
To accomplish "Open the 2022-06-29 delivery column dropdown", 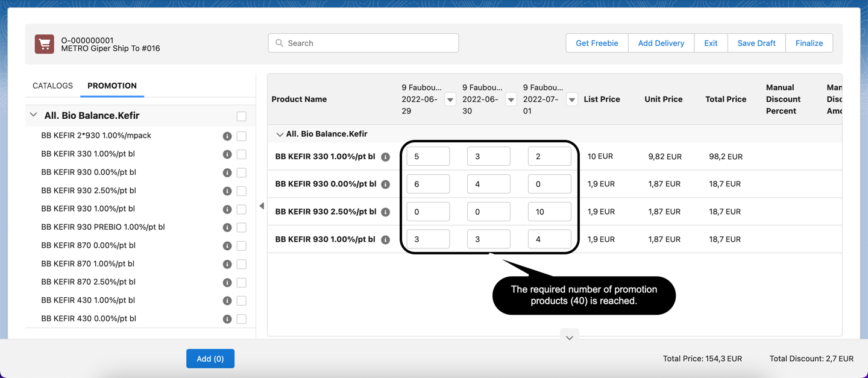I will (x=450, y=99).
